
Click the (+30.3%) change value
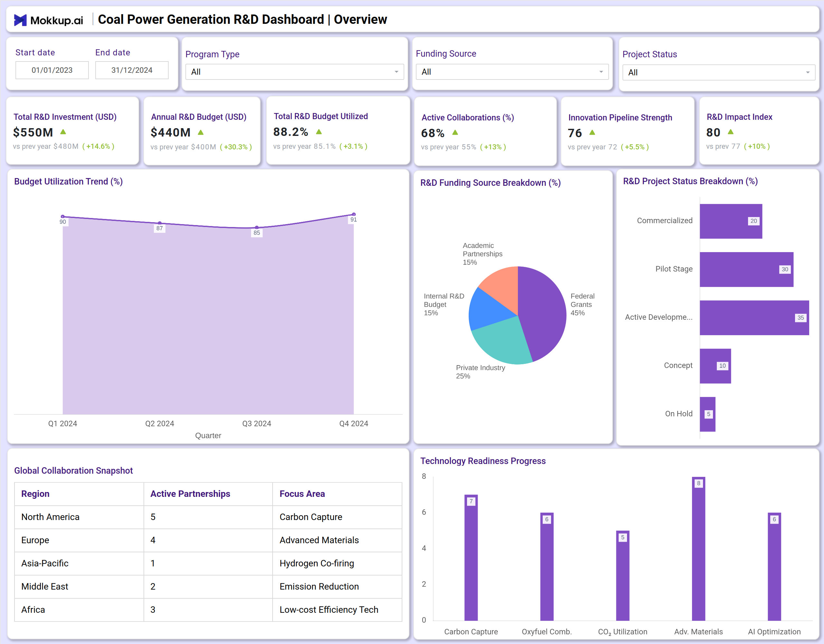pyautogui.click(x=236, y=147)
